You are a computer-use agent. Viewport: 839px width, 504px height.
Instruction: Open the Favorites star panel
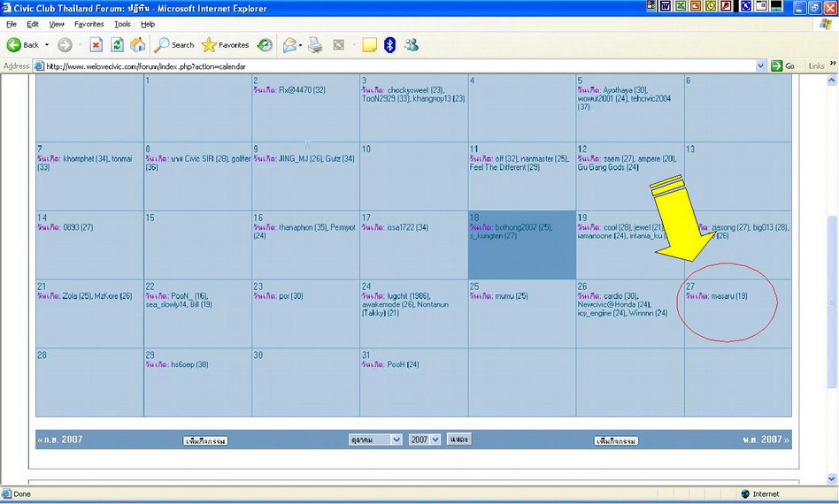(225, 45)
